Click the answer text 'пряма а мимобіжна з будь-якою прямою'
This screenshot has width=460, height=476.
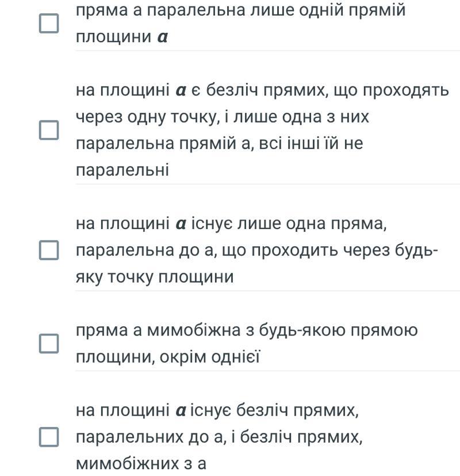[247, 344]
